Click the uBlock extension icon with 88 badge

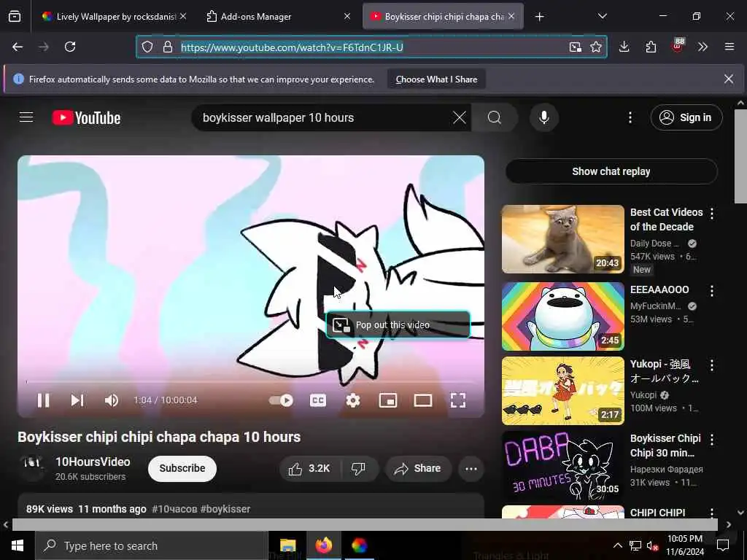(x=678, y=46)
